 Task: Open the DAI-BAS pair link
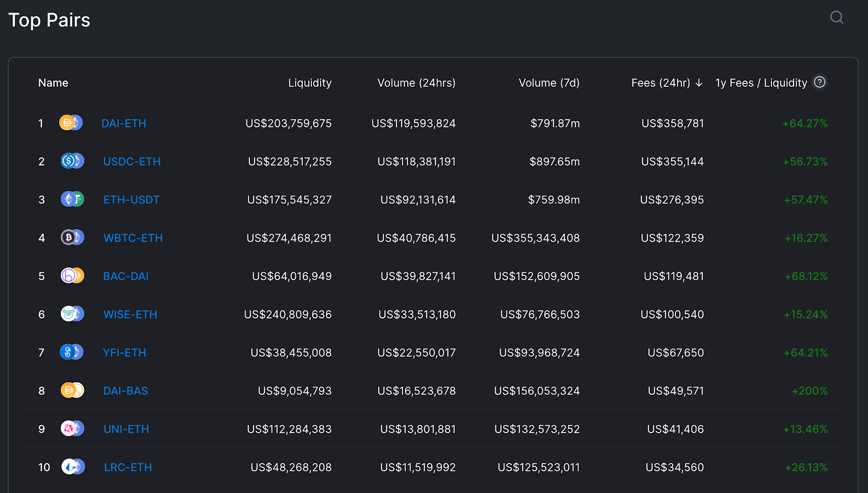click(x=125, y=391)
